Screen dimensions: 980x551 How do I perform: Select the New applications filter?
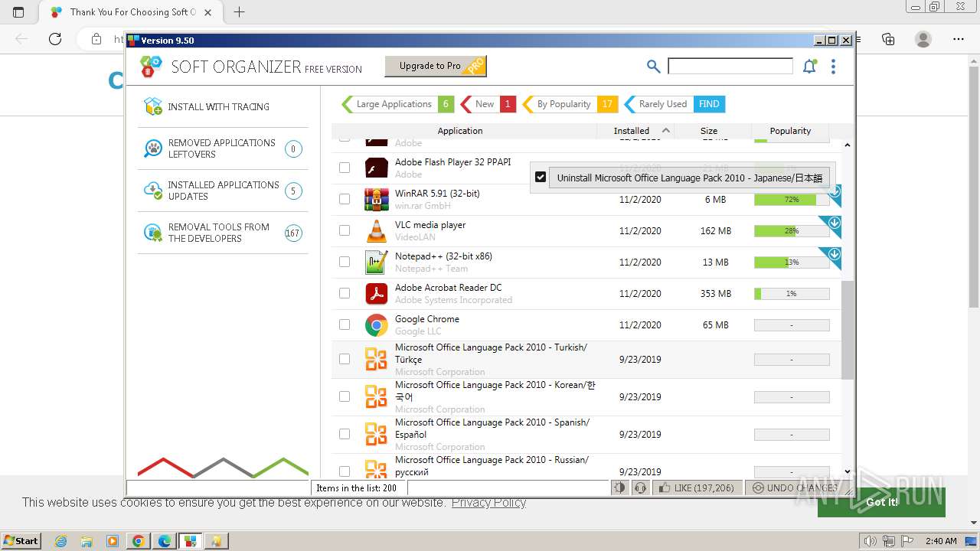pos(488,104)
